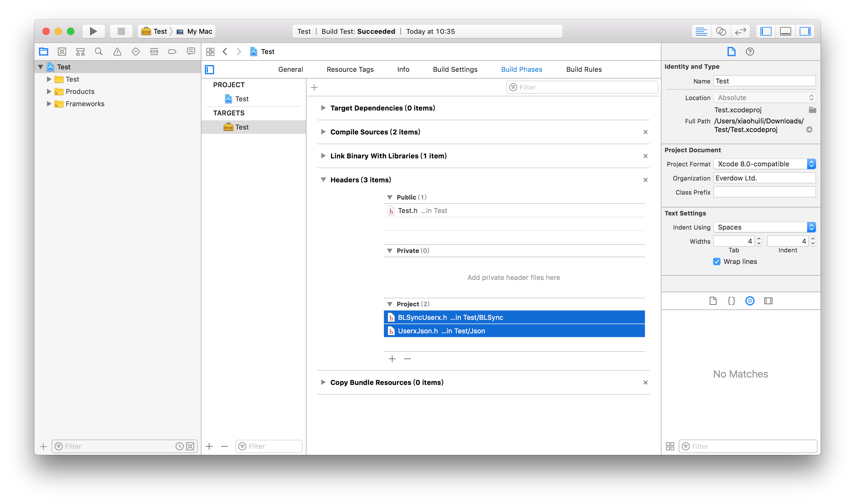Toggle project and targets list sidebar

pyautogui.click(x=210, y=70)
